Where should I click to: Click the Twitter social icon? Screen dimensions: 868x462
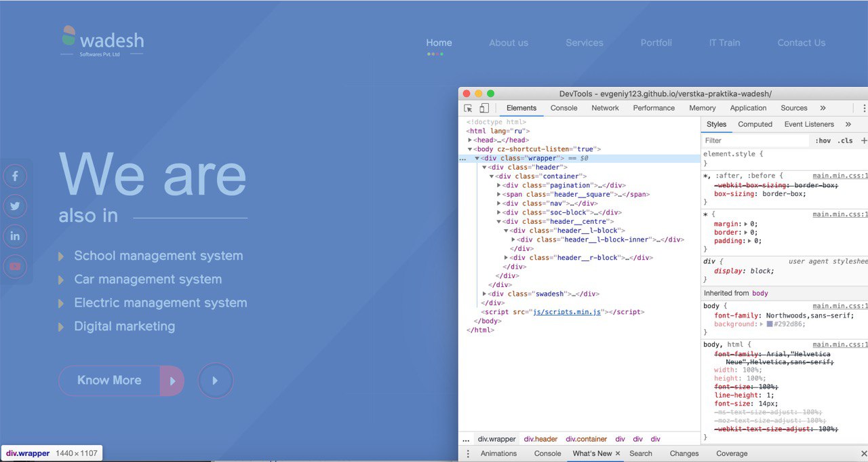(15, 206)
